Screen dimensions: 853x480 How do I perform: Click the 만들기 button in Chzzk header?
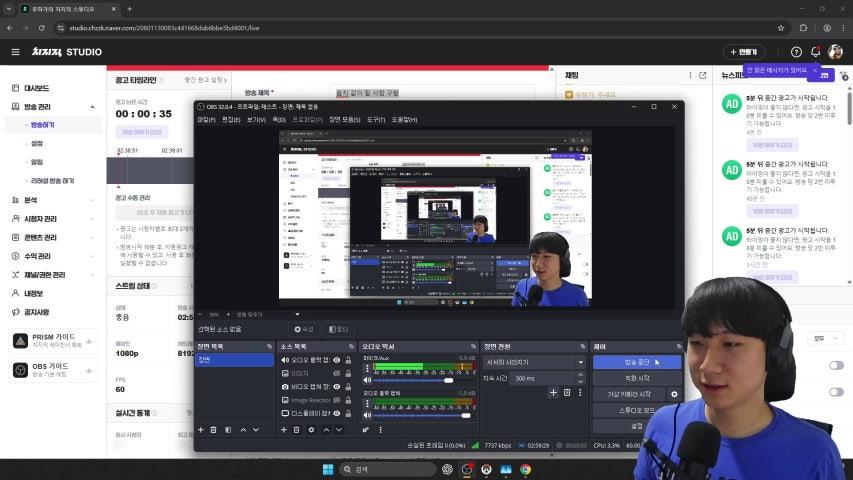coord(744,52)
